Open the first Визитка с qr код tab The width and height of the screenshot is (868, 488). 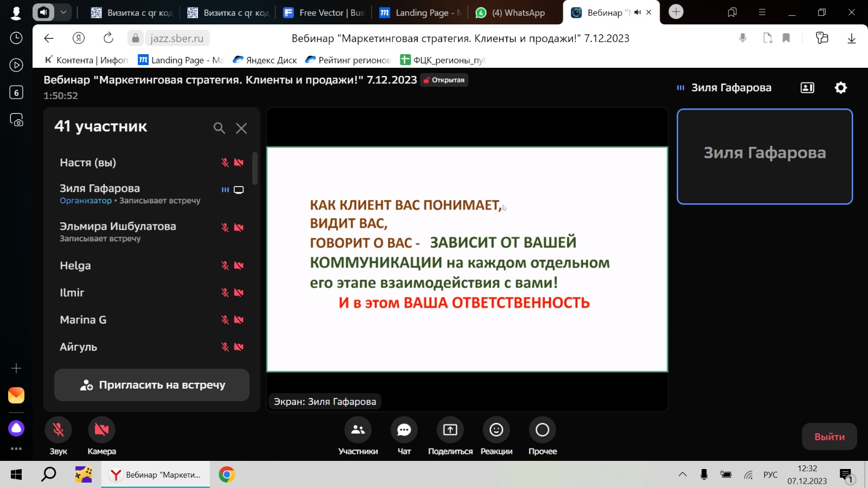[132, 12]
